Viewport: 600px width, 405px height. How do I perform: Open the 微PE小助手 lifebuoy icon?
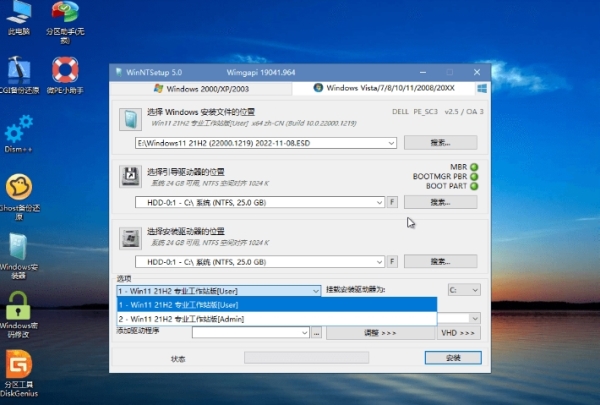[65, 70]
